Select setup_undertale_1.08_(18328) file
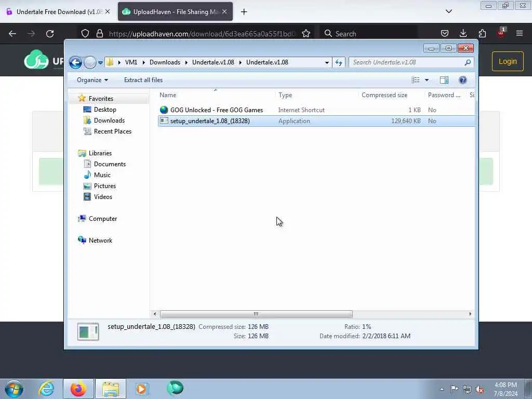Viewport: 532px width, 399px height. (210, 121)
